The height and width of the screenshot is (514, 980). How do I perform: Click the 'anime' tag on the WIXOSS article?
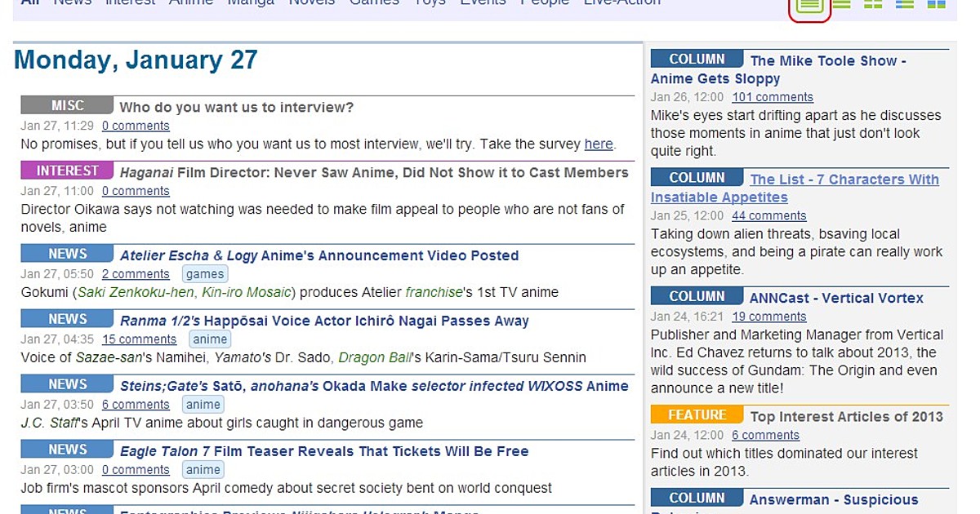click(x=203, y=405)
